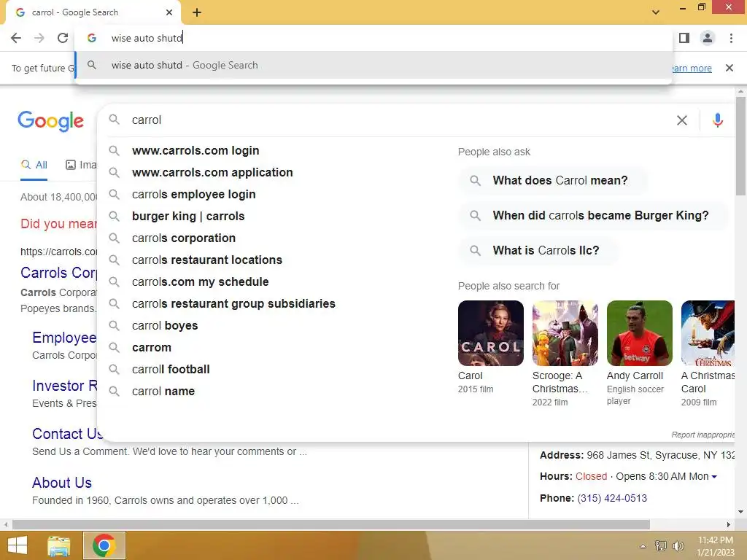Pick suggestion carrols restaurant group subsidiaries

[x=233, y=304]
